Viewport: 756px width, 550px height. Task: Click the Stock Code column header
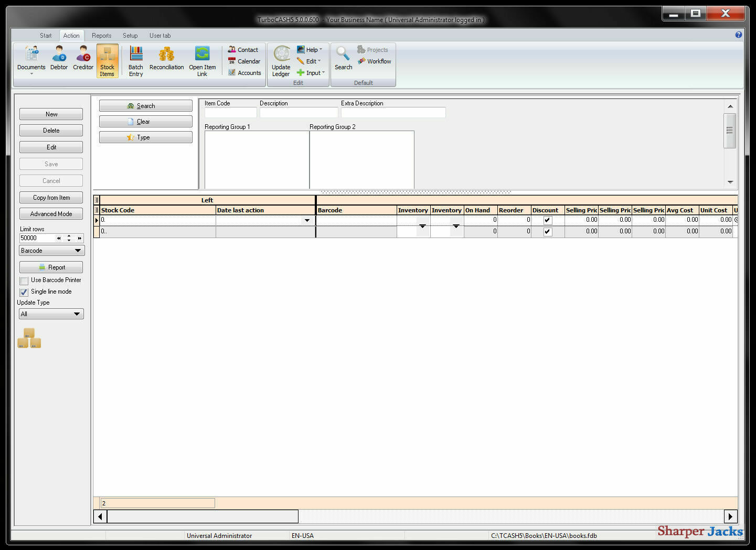pos(157,210)
